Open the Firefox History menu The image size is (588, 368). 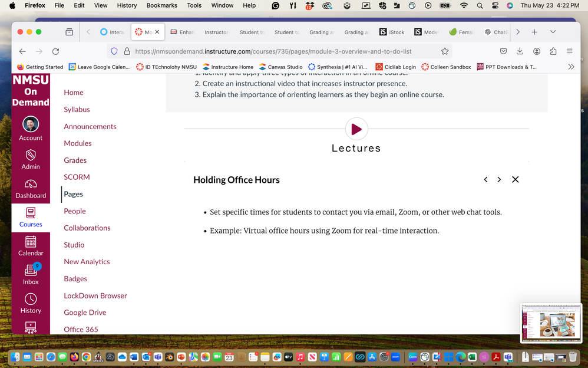tap(127, 5)
